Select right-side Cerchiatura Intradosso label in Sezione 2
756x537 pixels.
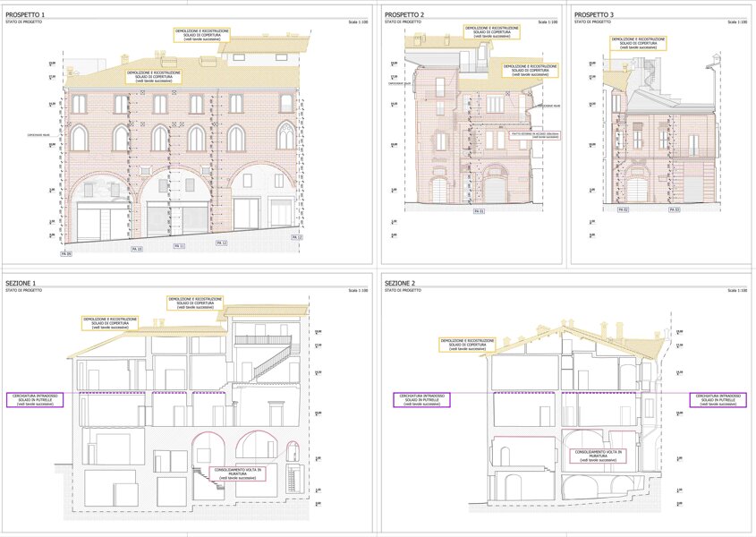720,400
